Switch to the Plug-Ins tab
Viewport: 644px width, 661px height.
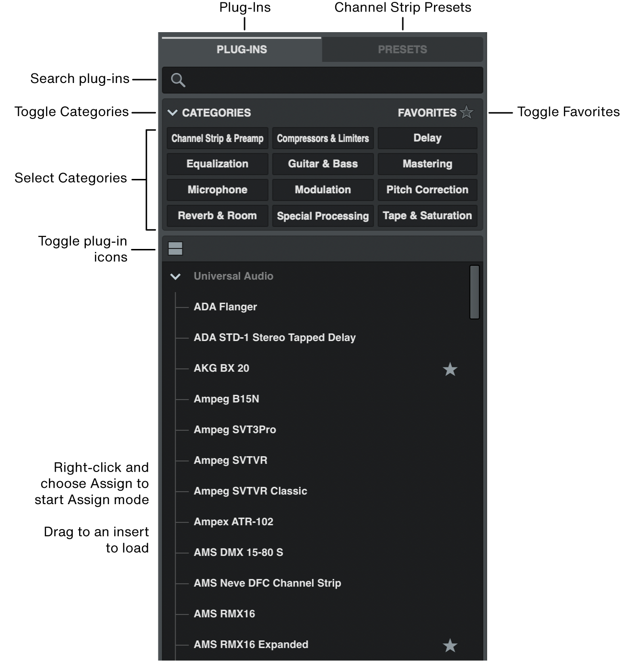[242, 49]
